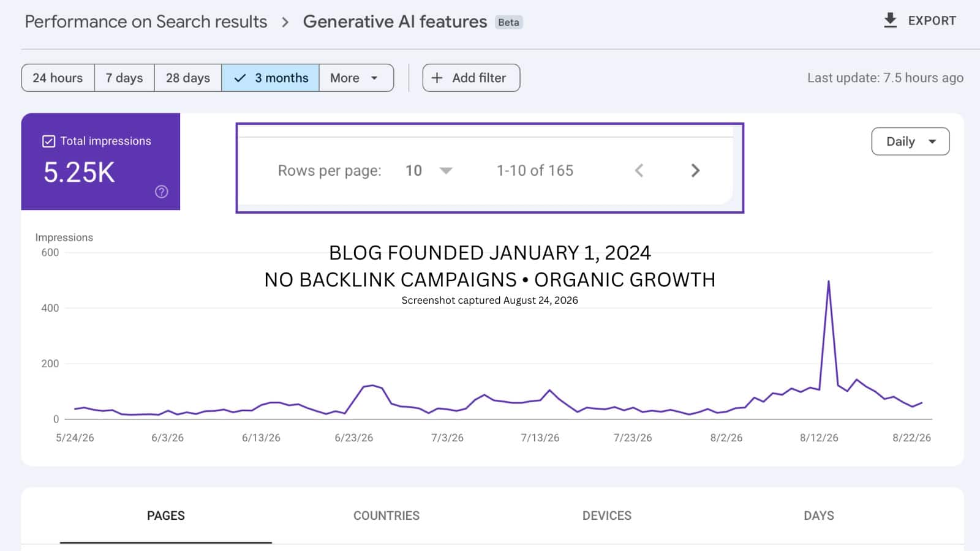Click the Last update: 7.5 hours ago text
980x551 pixels.
point(885,78)
